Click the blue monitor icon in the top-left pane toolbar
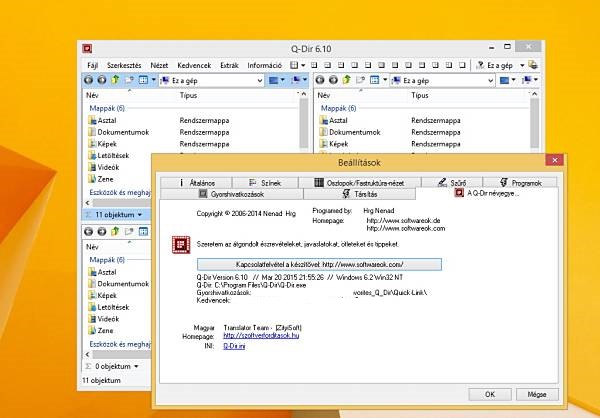The image size is (600, 418). [273, 80]
